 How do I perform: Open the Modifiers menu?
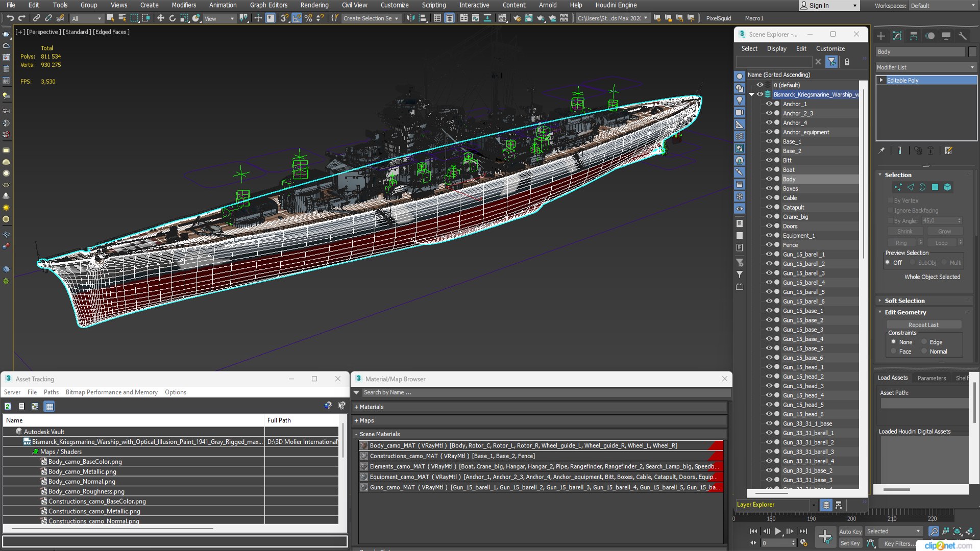(184, 5)
